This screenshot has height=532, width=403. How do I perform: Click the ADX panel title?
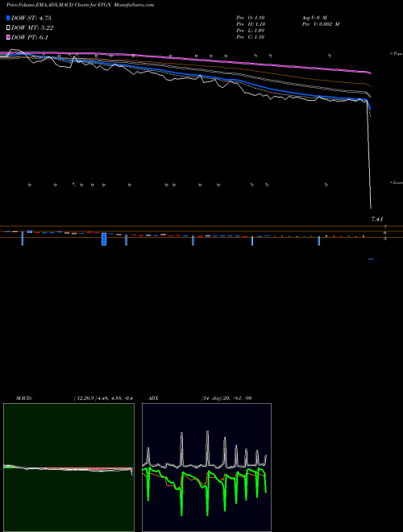153,398
